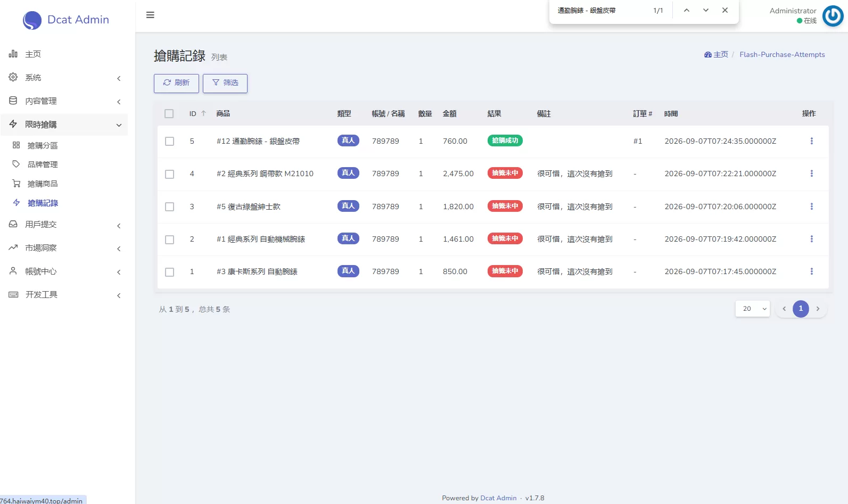
Task: Open the Dcat Admin footer link
Action: click(x=498, y=498)
